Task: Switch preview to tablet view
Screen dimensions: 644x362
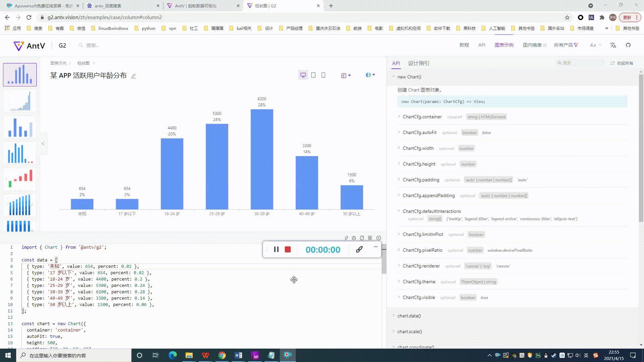Action: pos(313,75)
